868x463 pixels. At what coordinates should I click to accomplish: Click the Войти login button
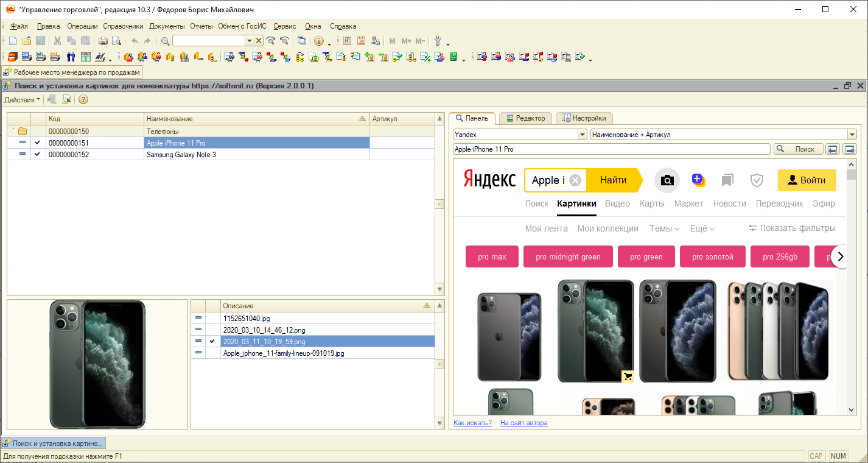tap(807, 180)
